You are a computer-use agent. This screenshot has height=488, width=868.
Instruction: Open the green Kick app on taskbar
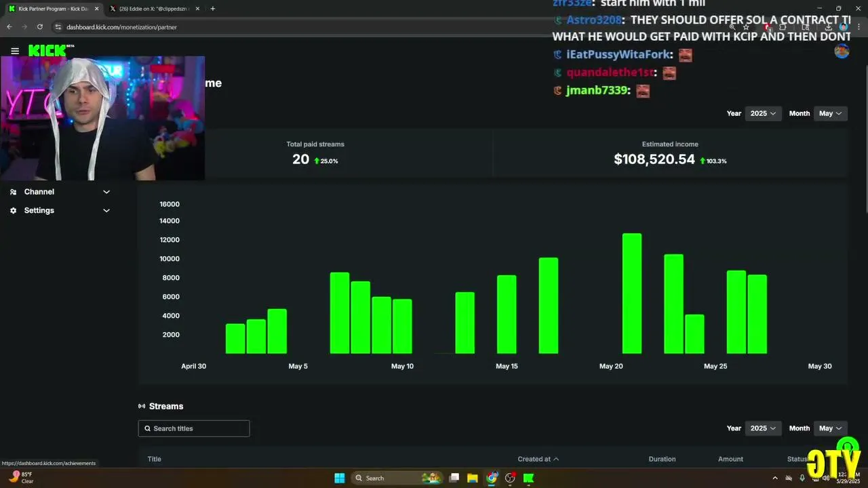[x=528, y=478]
